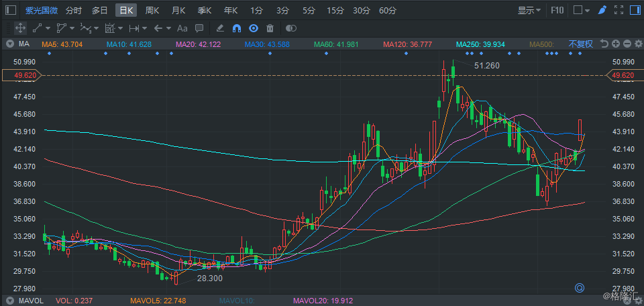Open the line drawing tool dropdown arrow
This screenshot has height=306, width=644.
(49, 28)
